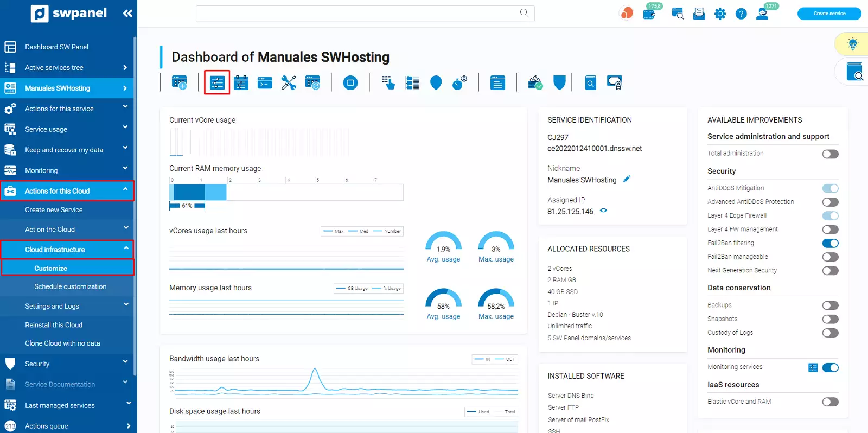
Task: Open Reinstall this Cloud menu entry
Action: [54, 325]
